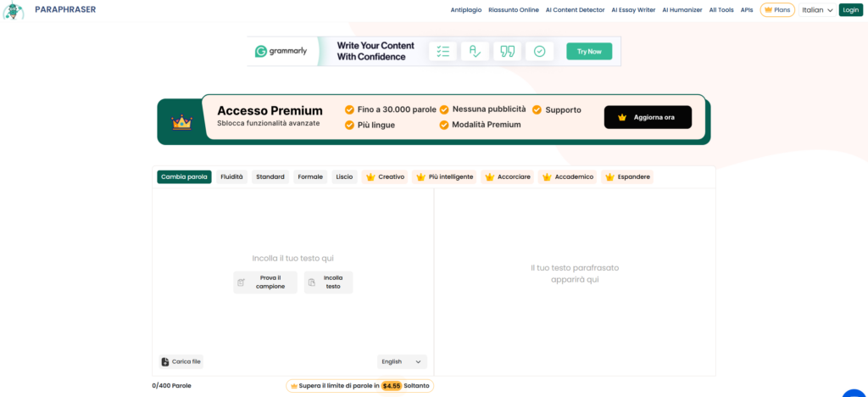
Task: Open the blue chat widget bubble
Action: pyautogui.click(x=854, y=393)
